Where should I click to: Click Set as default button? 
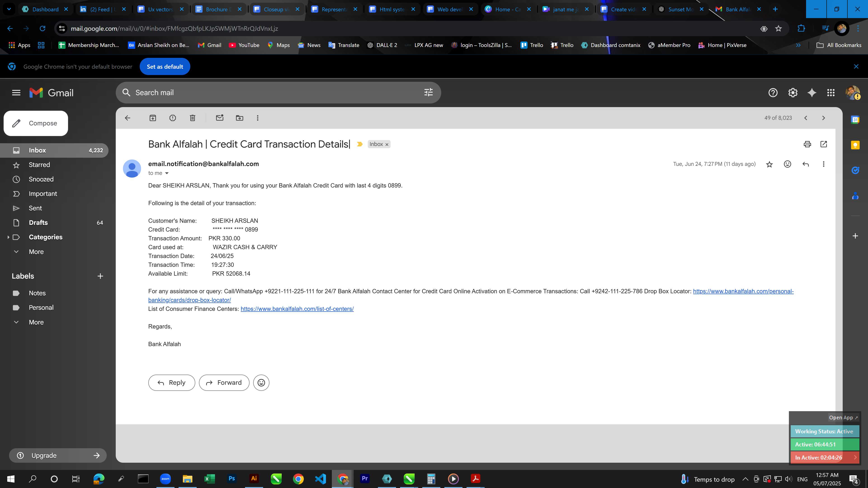point(165,67)
